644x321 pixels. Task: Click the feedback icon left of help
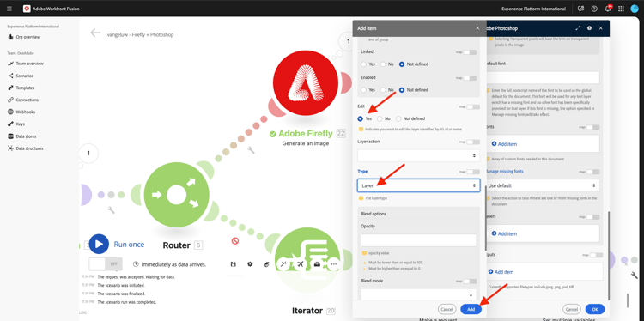(x=580, y=9)
